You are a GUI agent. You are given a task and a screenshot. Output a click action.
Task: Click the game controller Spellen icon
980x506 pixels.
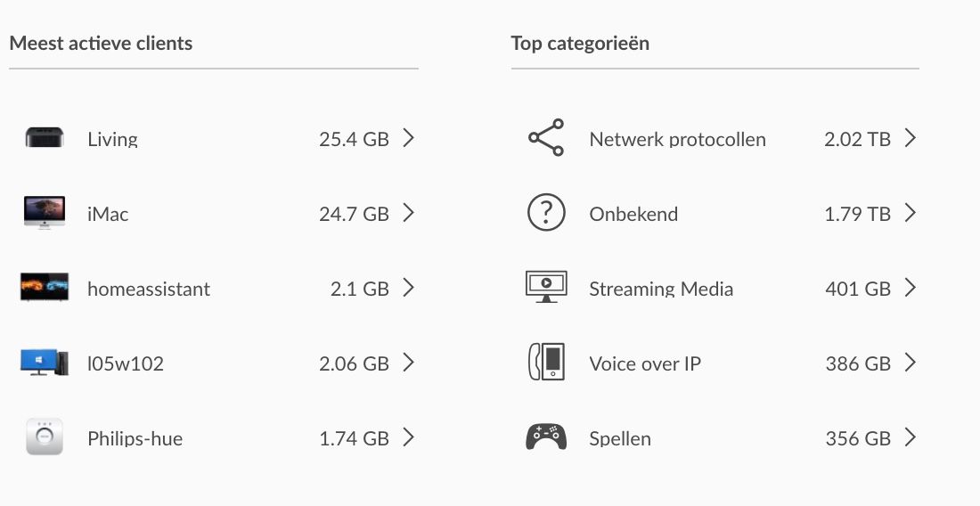[x=546, y=437]
